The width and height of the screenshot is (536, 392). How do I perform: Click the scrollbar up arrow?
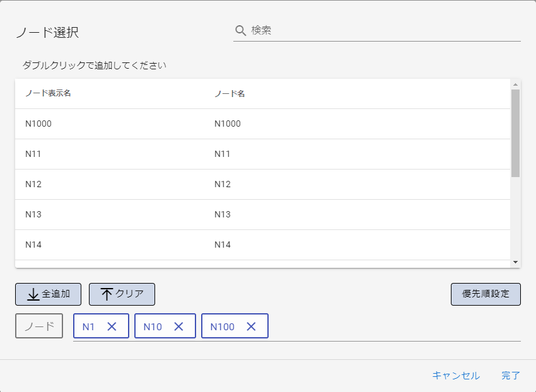point(515,84)
